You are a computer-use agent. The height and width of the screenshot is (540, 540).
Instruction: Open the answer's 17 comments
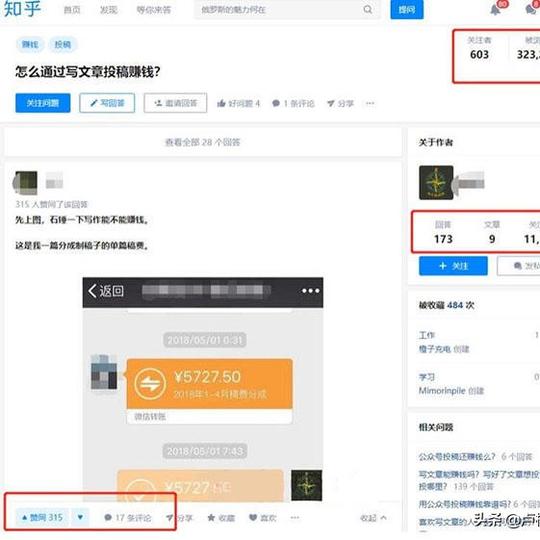tap(128, 518)
